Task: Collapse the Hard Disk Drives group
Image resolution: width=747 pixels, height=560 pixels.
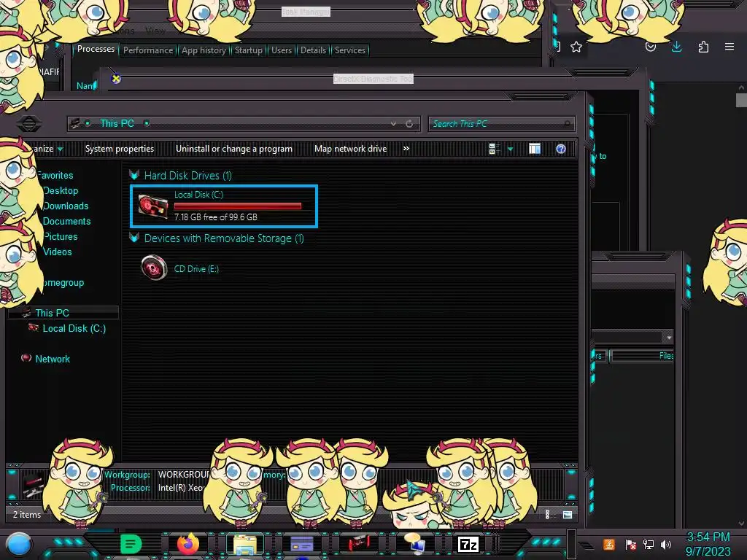Action: [x=134, y=175]
